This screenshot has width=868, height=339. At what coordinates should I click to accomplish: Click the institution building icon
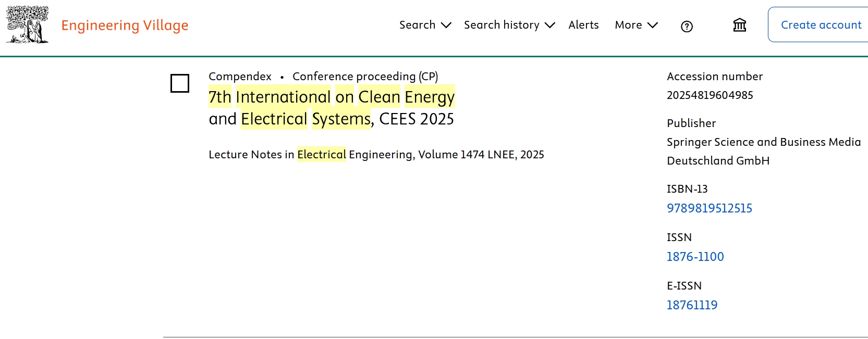[x=739, y=25]
